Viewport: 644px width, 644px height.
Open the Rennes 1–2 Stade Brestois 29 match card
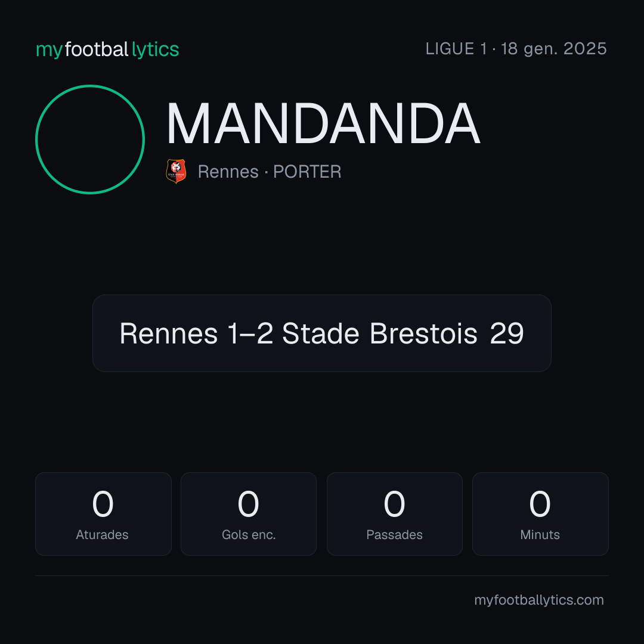pos(322,333)
